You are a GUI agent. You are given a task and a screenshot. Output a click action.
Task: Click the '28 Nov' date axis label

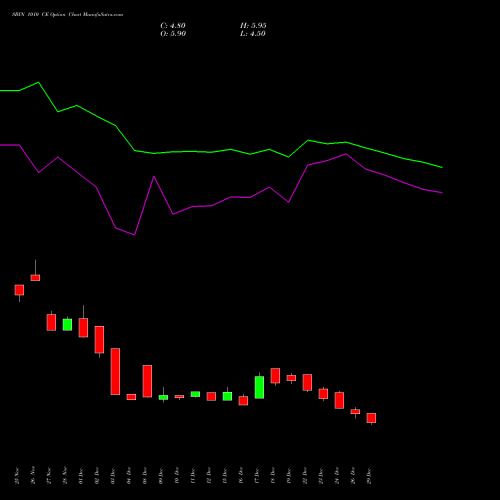pyautogui.click(x=65, y=476)
